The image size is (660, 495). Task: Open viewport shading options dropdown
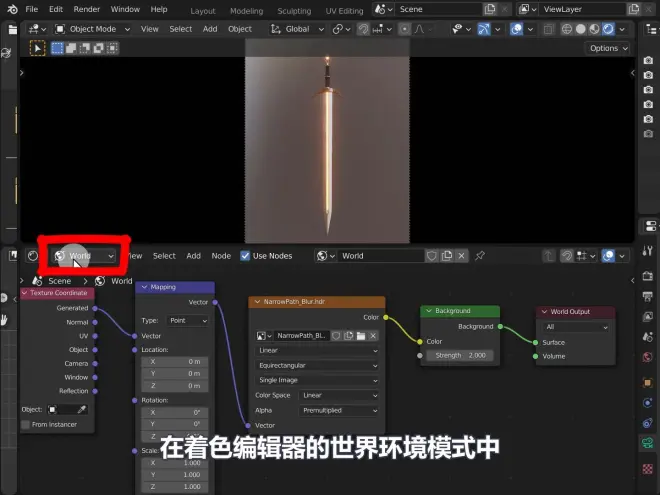point(622,29)
